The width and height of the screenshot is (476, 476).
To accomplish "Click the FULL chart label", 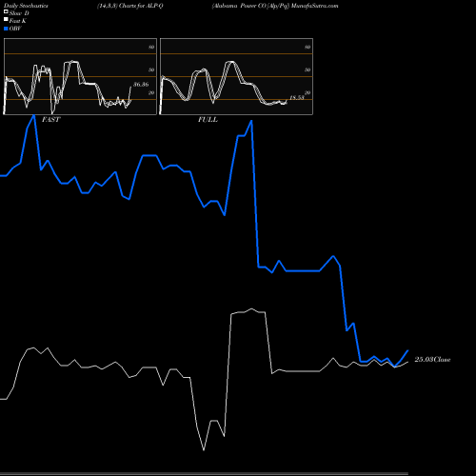I will (208, 119).
